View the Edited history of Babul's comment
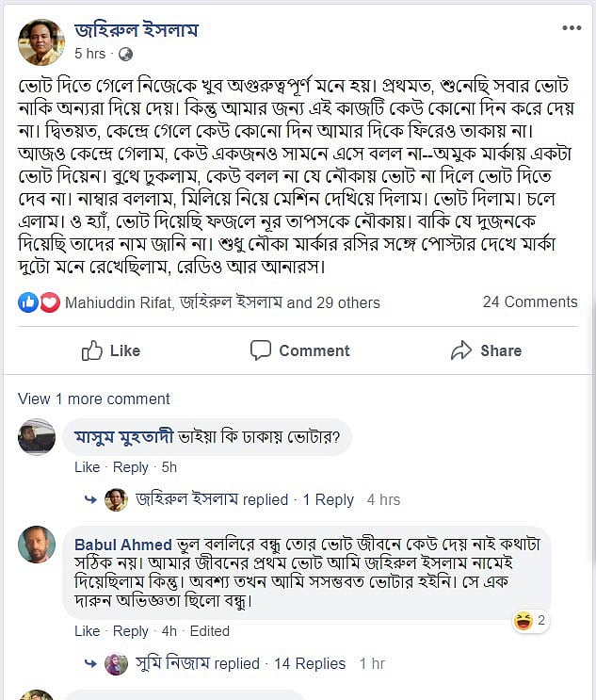The width and height of the screenshot is (596, 700). (209, 631)
